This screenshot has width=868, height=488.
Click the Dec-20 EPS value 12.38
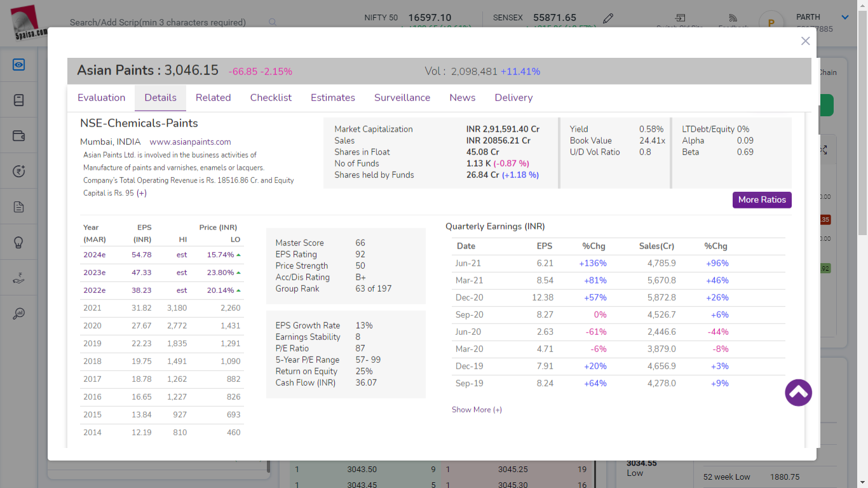click(x=543, y=297)
